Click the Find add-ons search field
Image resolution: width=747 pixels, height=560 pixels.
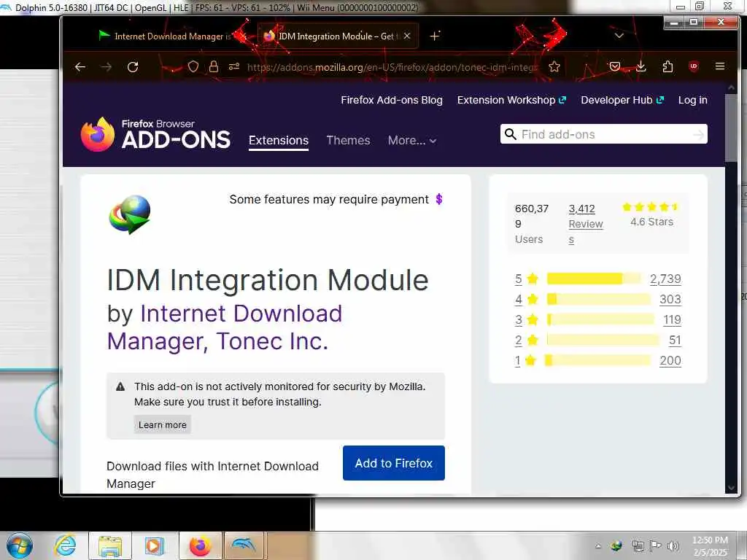click(x=605, y=134)
